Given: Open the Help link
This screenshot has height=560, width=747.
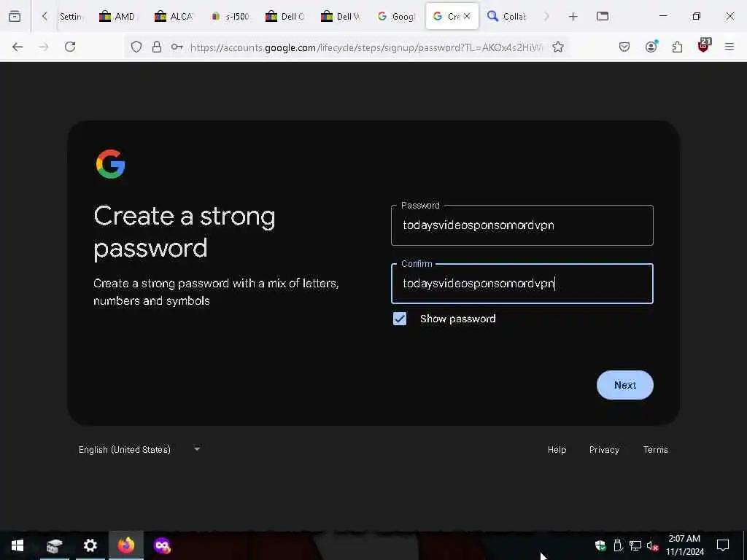Looking at the screenshot, I should 557,449.
